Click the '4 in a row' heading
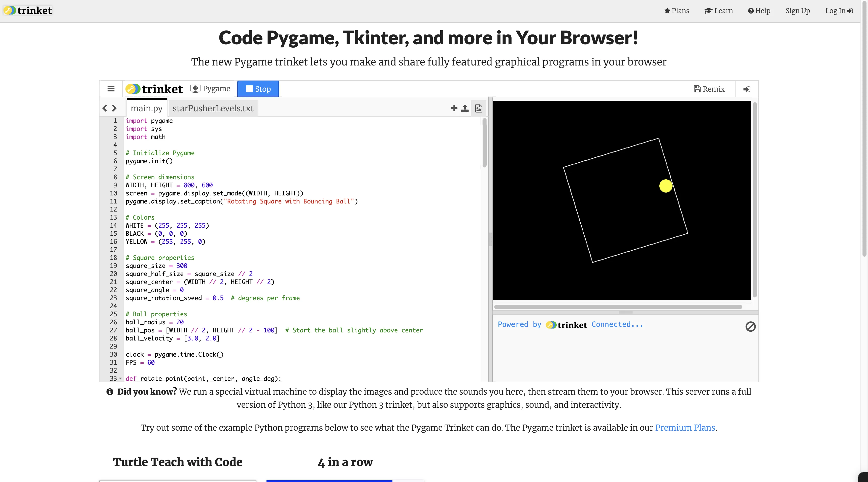This screenshot has height=482, width=868. [345, 462]
